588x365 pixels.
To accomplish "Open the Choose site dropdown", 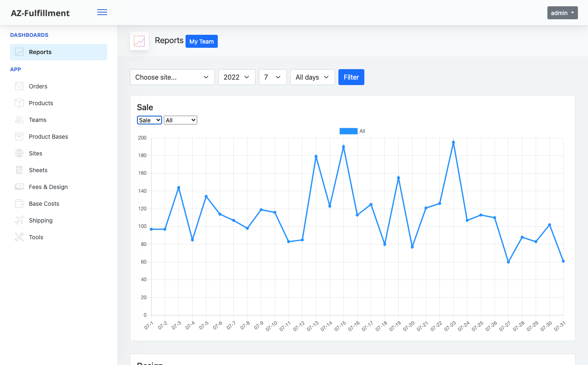I will (172, 77).
